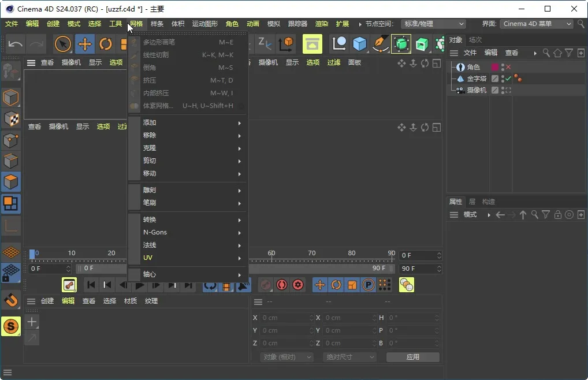588x380 pixels.
Task: Select the live selection arrow tool
Action: tap(63, 44)
